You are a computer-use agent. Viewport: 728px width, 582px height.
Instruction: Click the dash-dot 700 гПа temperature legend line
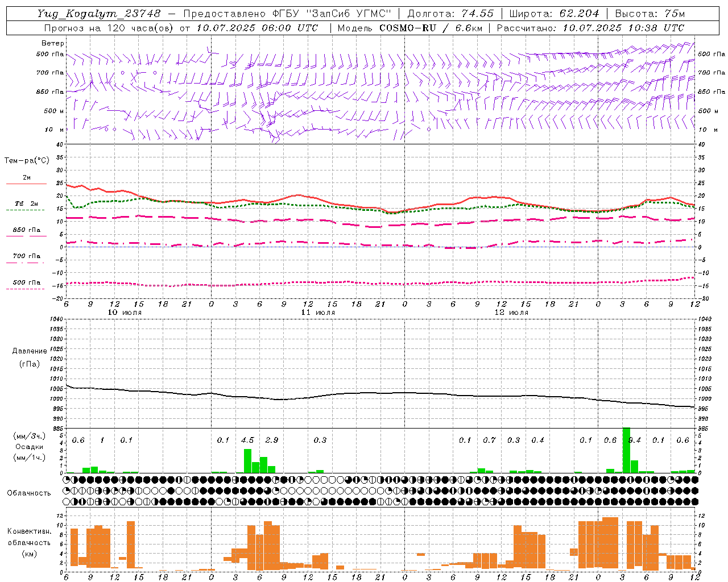pyautogui.click(x=25, y=263)
